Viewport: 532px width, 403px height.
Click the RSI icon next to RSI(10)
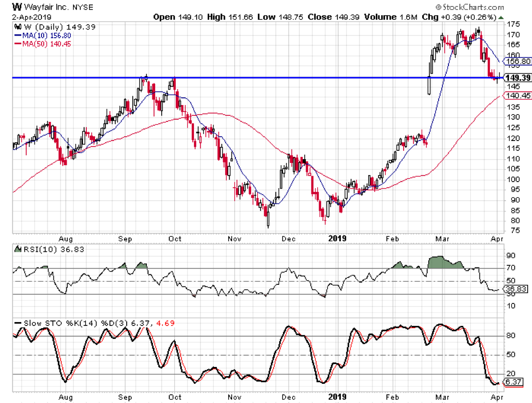[17, 249]
